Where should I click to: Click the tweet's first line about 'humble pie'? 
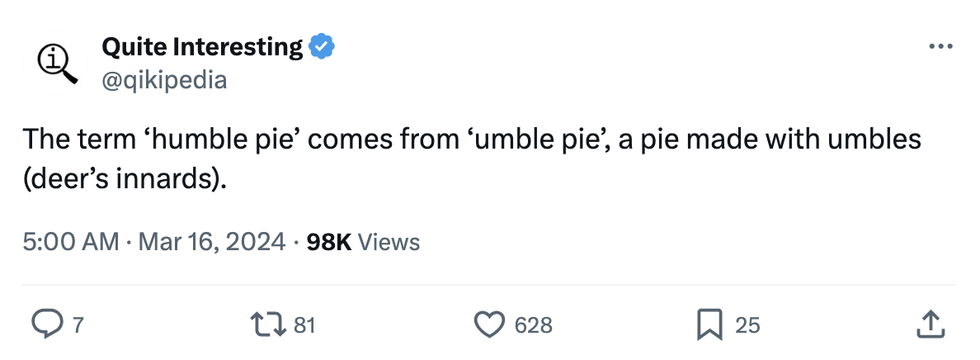471,139
